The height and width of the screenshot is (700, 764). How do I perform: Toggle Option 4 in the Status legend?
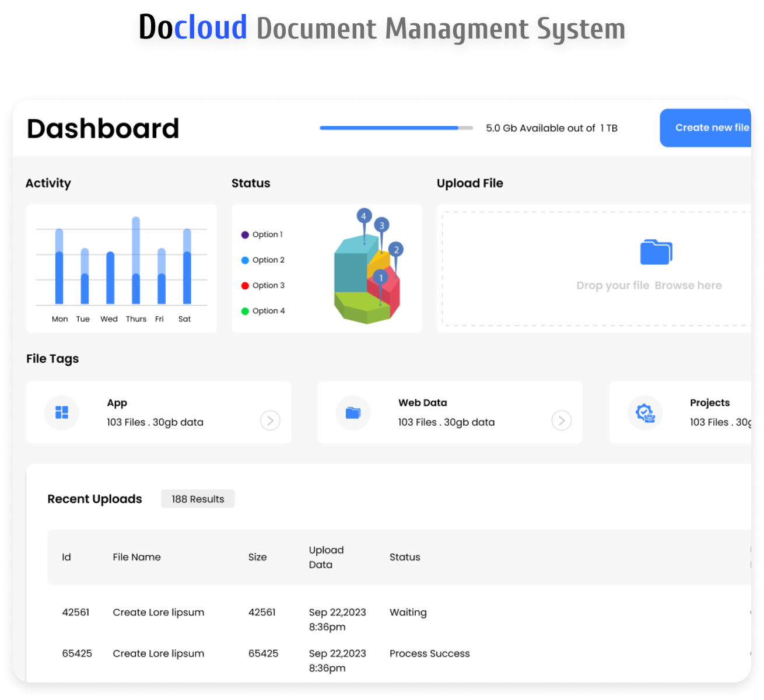click(x=264, y=311)
